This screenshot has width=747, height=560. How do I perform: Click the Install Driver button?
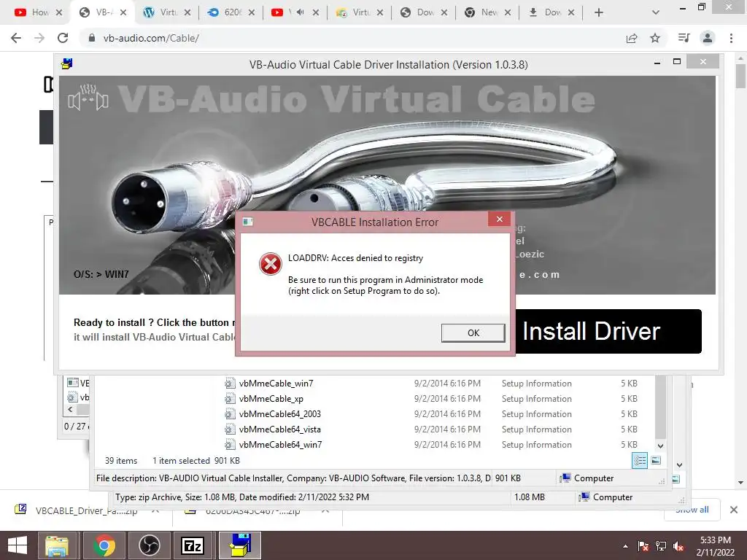click(x=608, y=332)
